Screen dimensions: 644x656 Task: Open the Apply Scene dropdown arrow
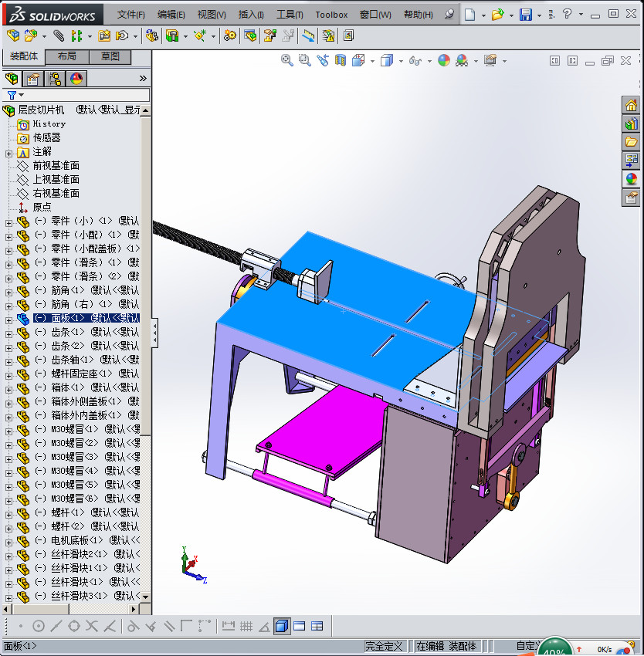point(476,62)
